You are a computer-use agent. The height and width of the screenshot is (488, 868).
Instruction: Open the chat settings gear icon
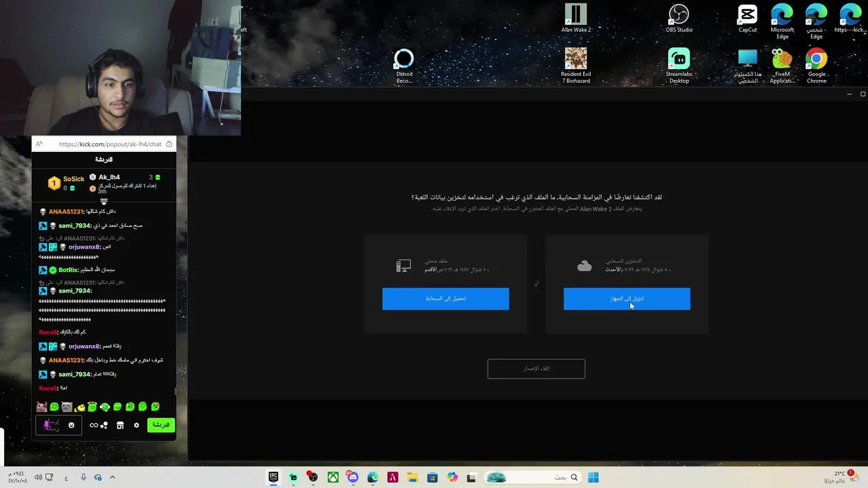pos(136,425)
